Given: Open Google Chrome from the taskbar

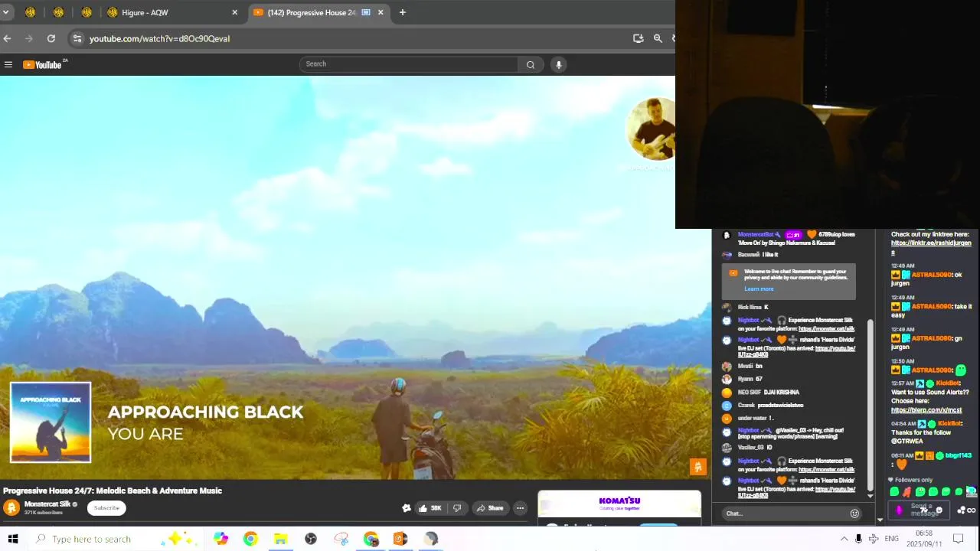Looking at the screenshot, I should [250, 539].
